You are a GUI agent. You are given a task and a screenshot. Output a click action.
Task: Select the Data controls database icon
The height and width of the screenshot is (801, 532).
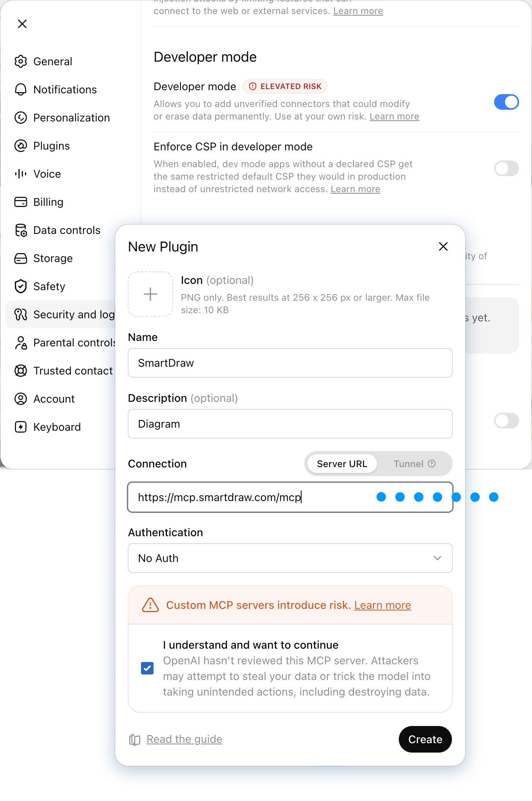point(21,230)
